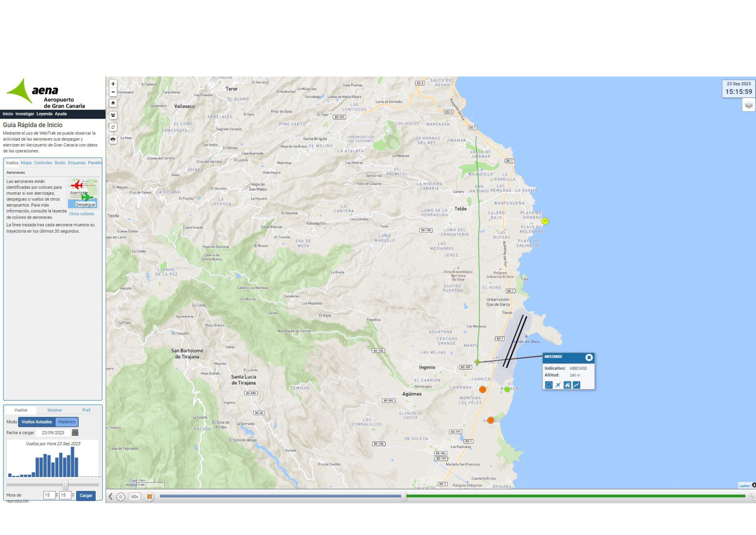756x535 pixels.
Task: Show noise graph for flight MEECMSD
Action: (x=576, y=385)
